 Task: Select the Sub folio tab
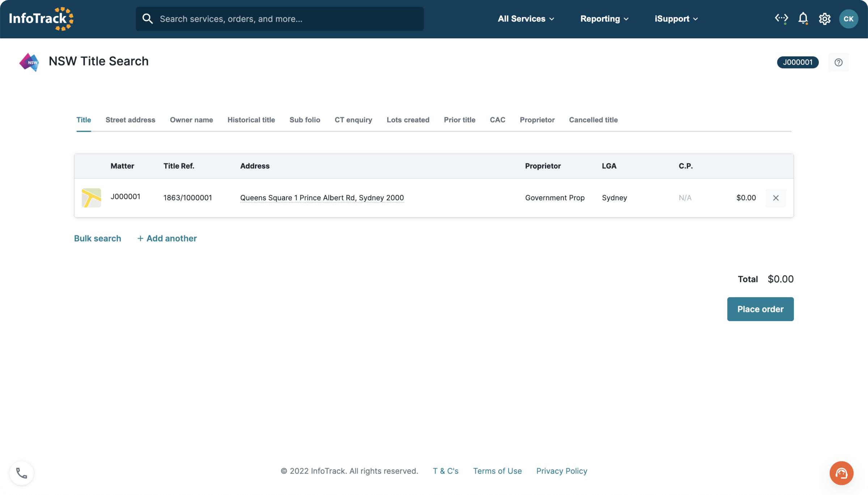point(305,120)
